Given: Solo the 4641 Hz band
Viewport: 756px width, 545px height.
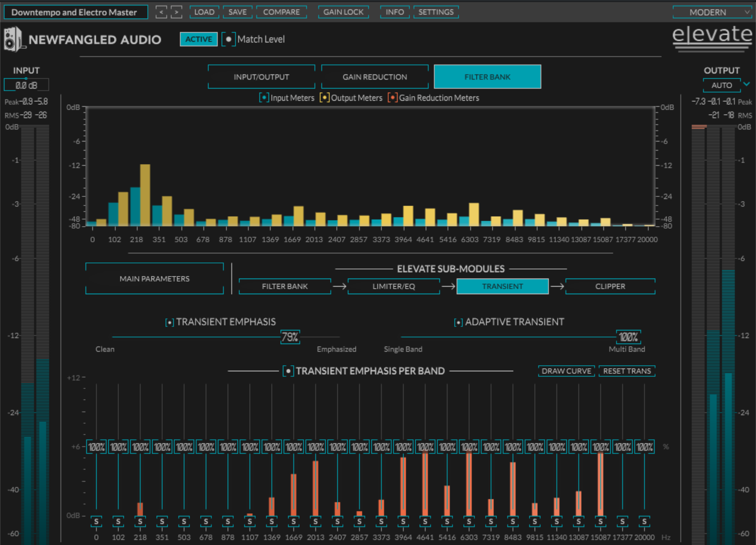Looking at the screenshot, I should click(x=425, y=522).
